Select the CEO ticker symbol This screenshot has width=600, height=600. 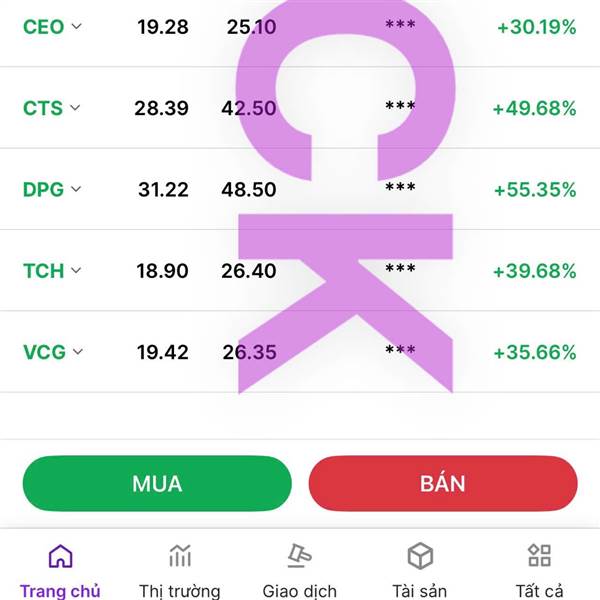pyautogui.click(x=43, y=27)
